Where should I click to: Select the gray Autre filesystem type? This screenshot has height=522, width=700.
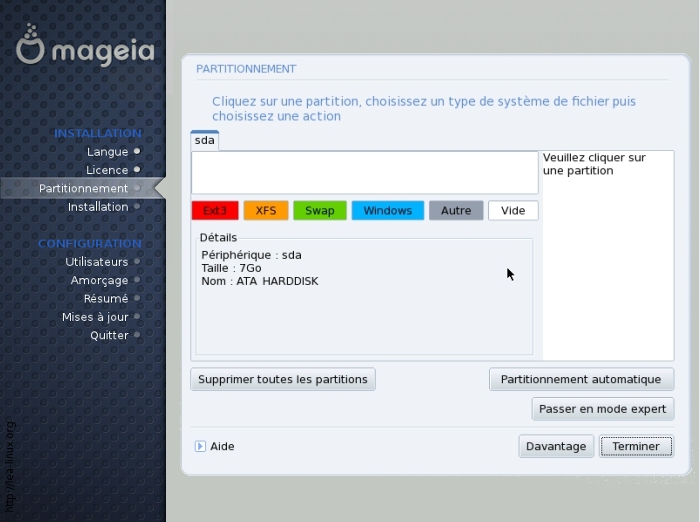[x=456, y=211]
